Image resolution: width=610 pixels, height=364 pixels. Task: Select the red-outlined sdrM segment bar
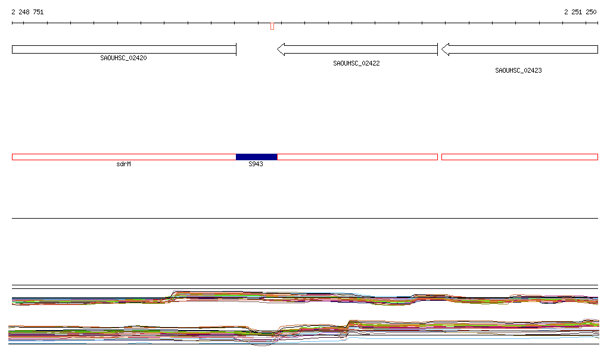tap(124, 157)
